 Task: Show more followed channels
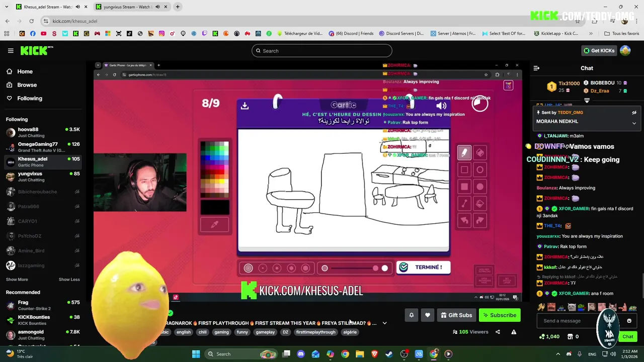click(x=17, y=280)
